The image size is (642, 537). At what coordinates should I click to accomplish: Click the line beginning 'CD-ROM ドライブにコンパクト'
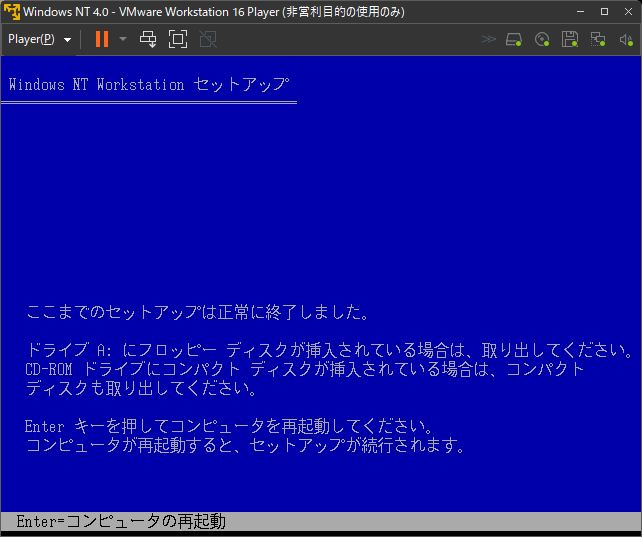(305, 369)
